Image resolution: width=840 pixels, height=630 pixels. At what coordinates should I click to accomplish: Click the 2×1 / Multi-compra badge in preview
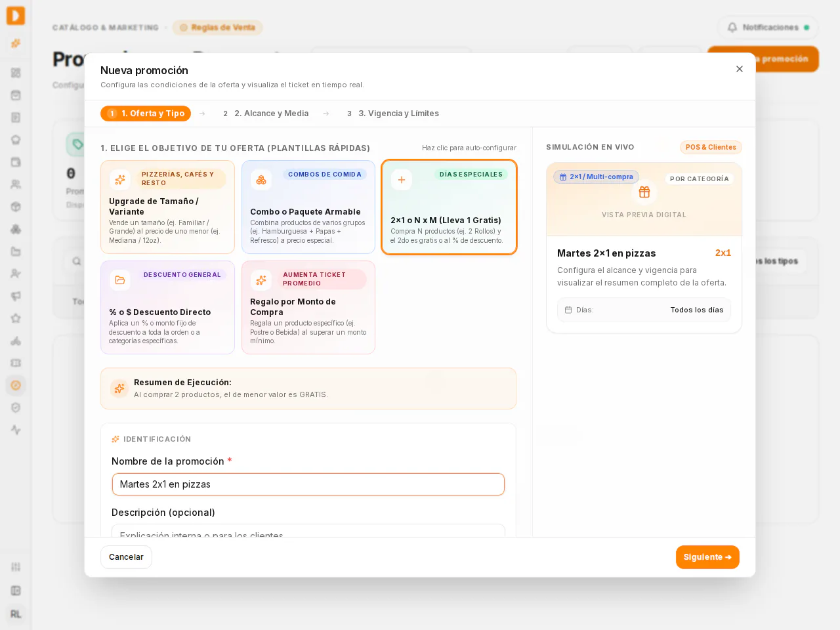[596, 177]
